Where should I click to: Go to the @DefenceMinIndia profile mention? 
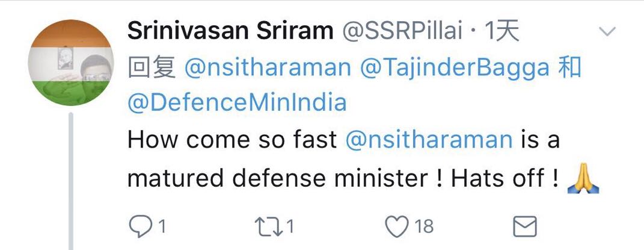pos(237,103)
